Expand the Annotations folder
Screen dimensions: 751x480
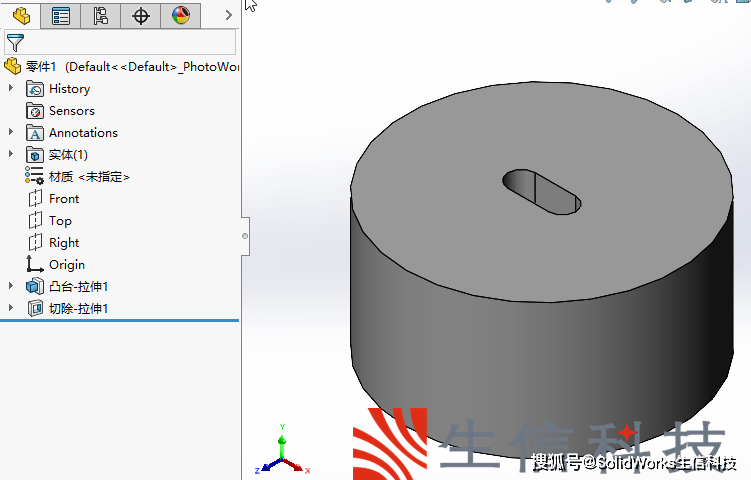point(11,133)
